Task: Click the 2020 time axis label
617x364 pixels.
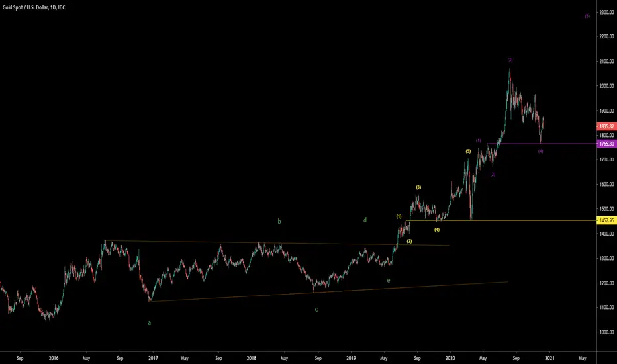Action: coord(450,358)
